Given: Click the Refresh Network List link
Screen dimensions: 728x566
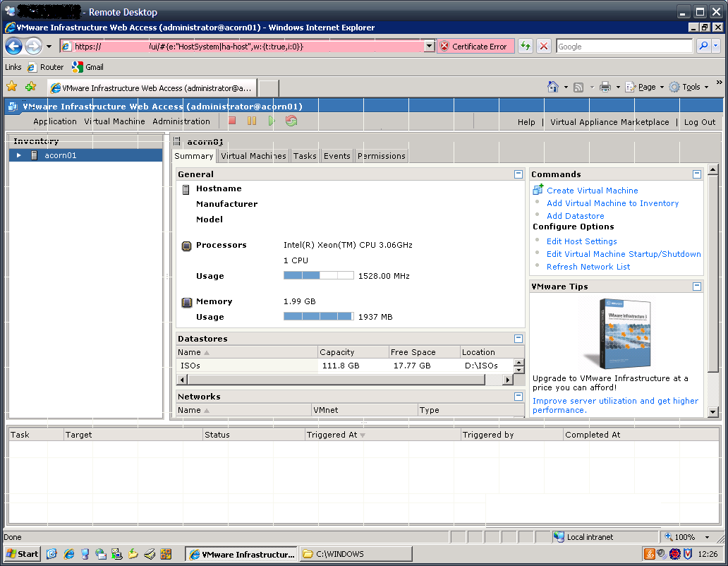Looking at the screenshot, I should point(588,267).
